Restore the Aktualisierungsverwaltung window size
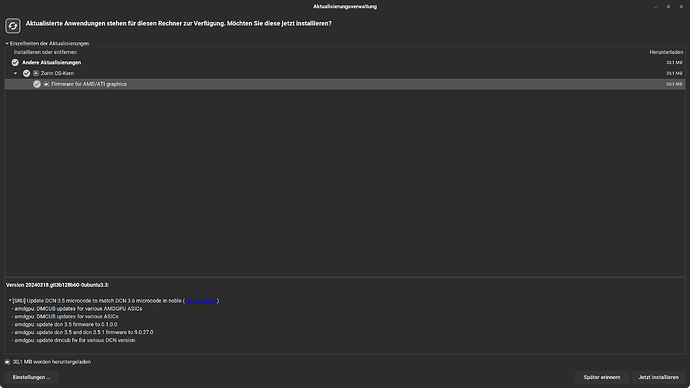 (x=668, y=7)
